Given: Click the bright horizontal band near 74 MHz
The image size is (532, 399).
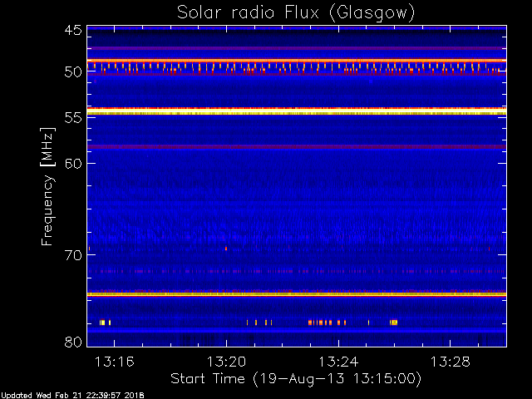Looking at the screenshot, I should pyautogui.click(x=295, y=294).
